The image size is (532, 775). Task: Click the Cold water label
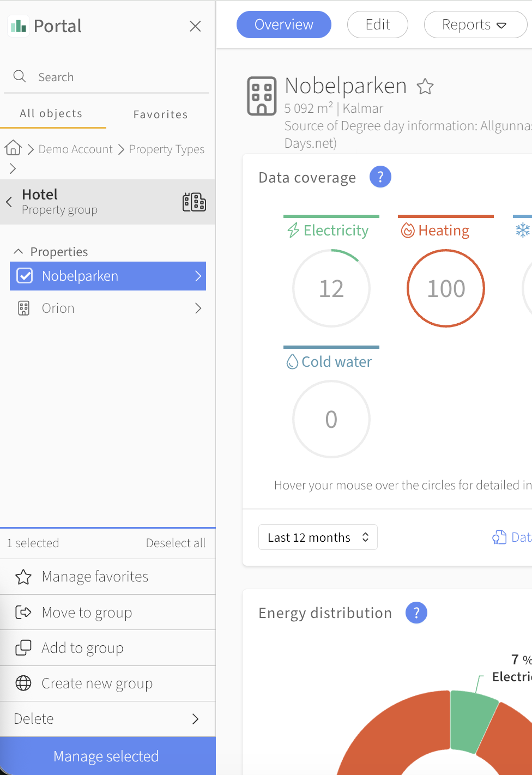point(337,362)
